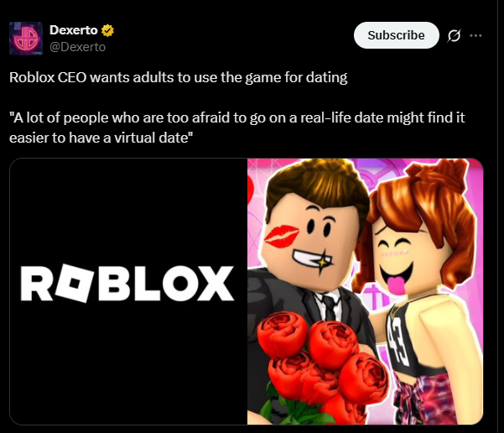Open the Roblox dating characters image
504x433 pixels.
(365, 291)
